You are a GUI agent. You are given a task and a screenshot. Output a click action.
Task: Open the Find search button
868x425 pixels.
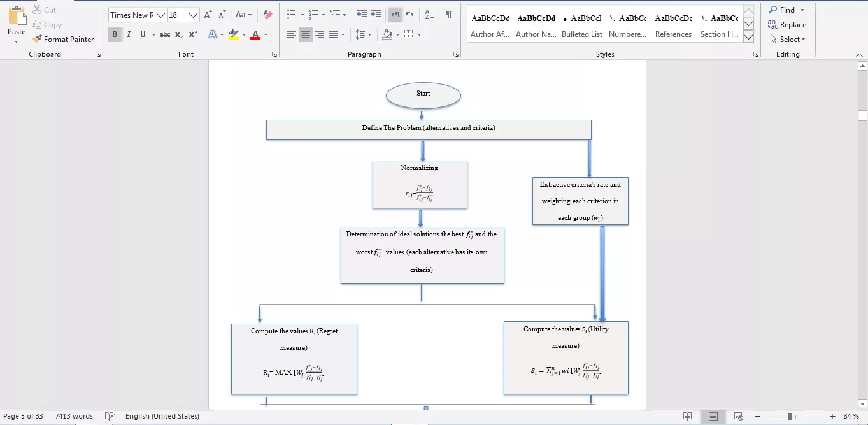point(782,10)
